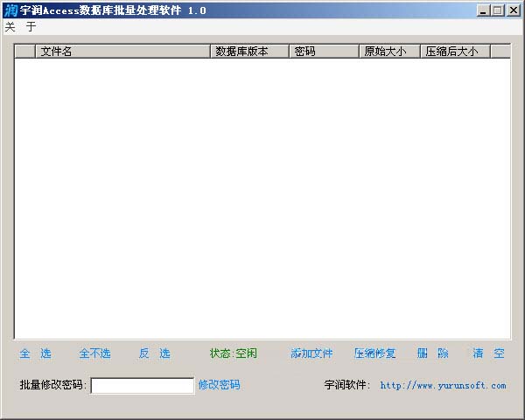This screenshot has width=525, height=420.
Task: Clear the file list with 清空
Action: point(488,353)
